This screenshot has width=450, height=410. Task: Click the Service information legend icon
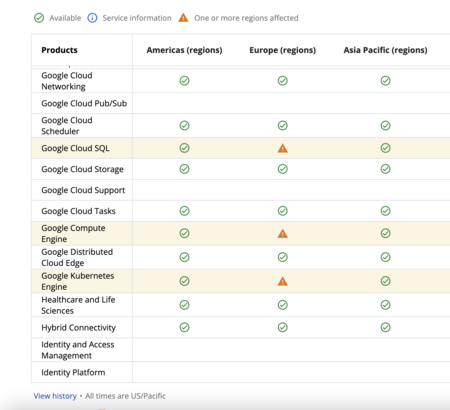click(92, 18)
